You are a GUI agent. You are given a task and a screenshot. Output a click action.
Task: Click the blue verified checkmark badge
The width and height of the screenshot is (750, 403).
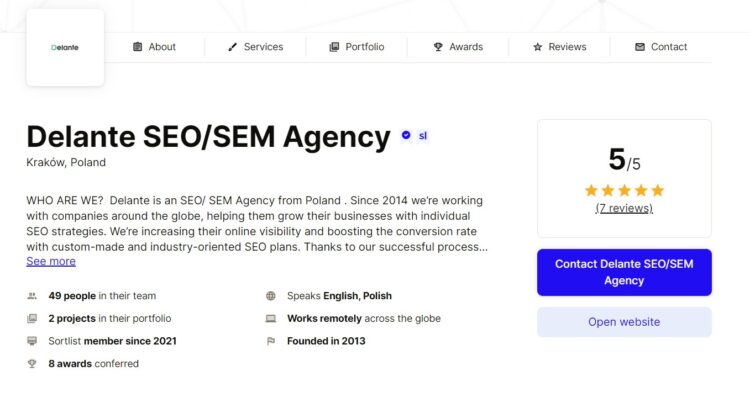click(406, 135)
